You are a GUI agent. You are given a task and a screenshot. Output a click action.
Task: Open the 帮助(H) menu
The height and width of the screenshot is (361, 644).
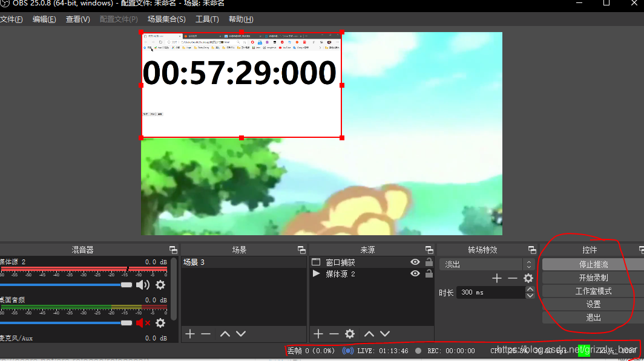[x=241, y=19]
